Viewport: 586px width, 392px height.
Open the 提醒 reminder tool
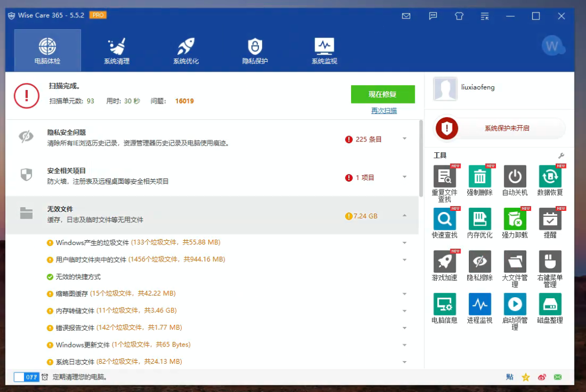(550, 223)
